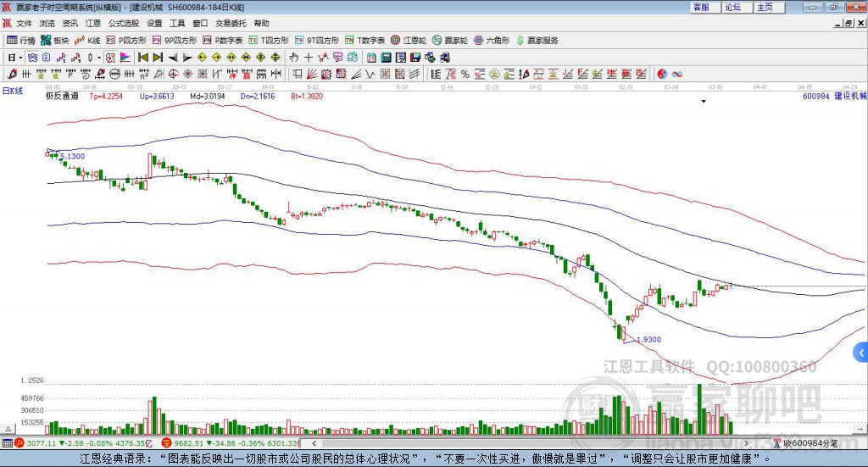Expand the candlestick style dropdown arrow

click(99, 58)
